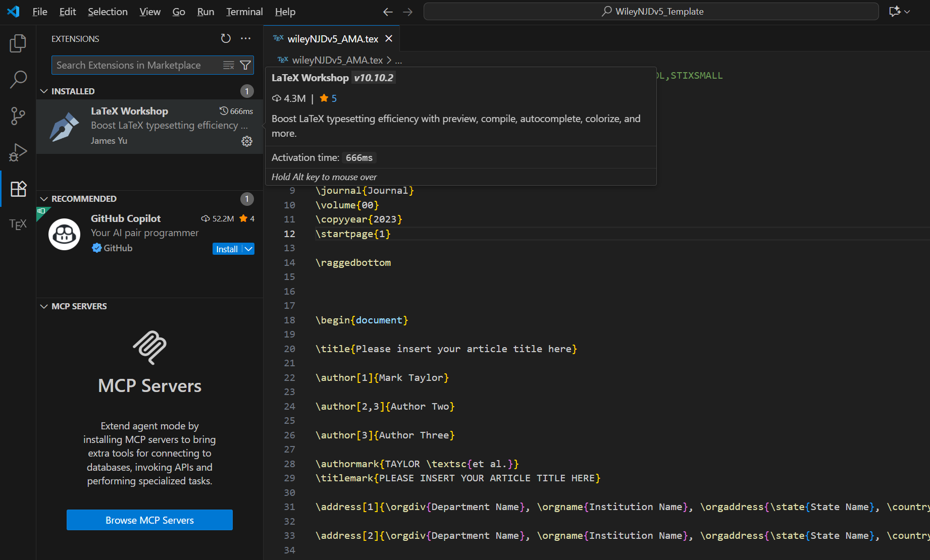Click the wileyNJDv5_AMA.tex breadcrumb

point(337,60)
